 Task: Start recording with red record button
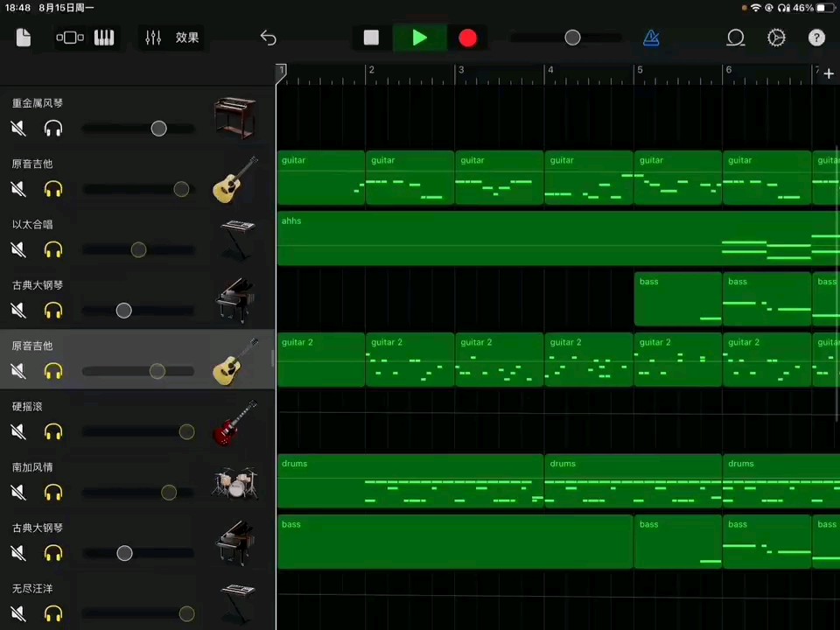pos(467,38)
